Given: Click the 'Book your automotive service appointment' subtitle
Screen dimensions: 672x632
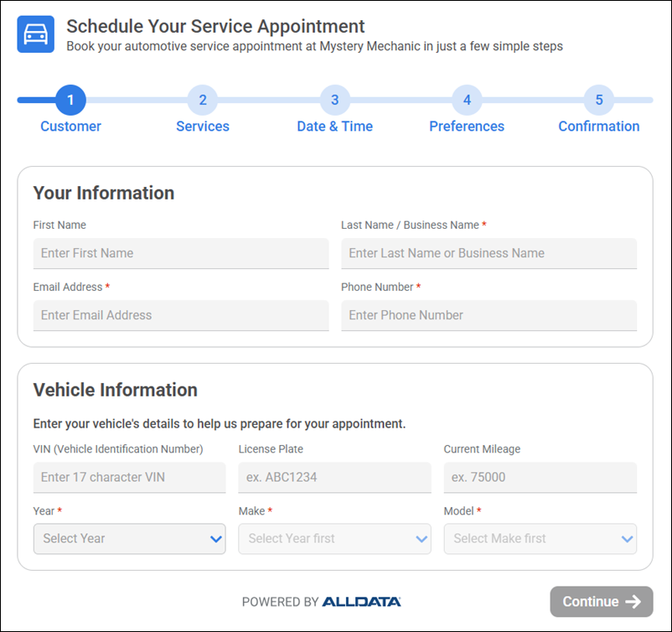Looking at the screenshot, I should [314, 46].
